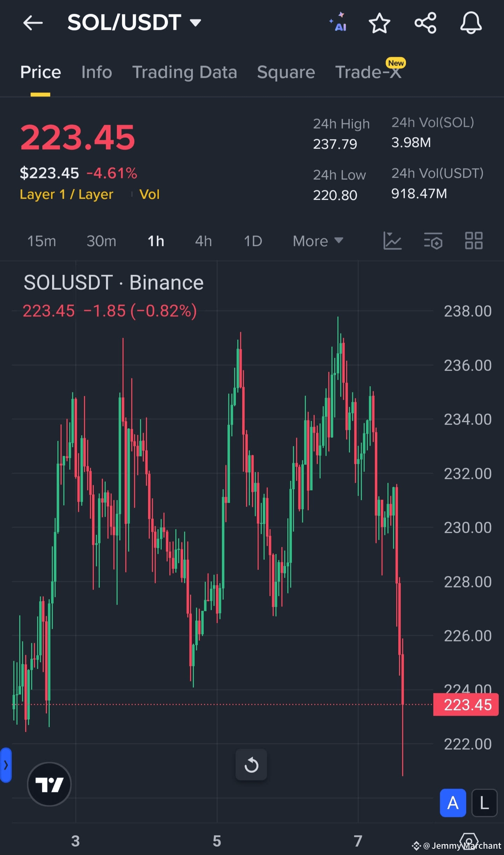Image resolution: width=504 pixels, height=855 pixels.
Task: Tap the 24h Vol(SOL) value 3.98M
Action: point(411,143)
